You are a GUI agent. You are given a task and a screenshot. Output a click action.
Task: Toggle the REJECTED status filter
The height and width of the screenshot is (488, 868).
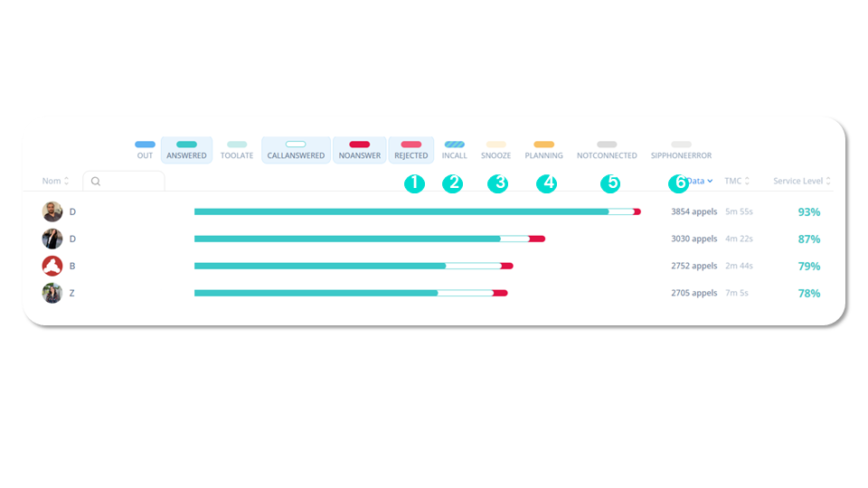[x=411, y=150]
